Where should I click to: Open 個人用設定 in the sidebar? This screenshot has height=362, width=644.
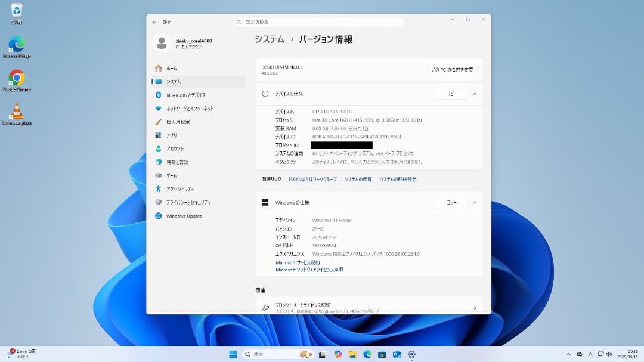[199, 122]
